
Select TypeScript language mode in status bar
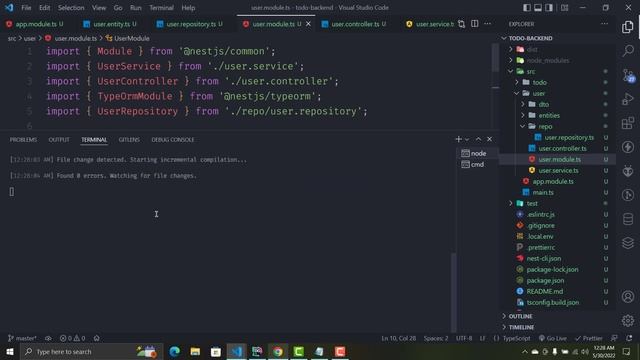tap(516, 338)
